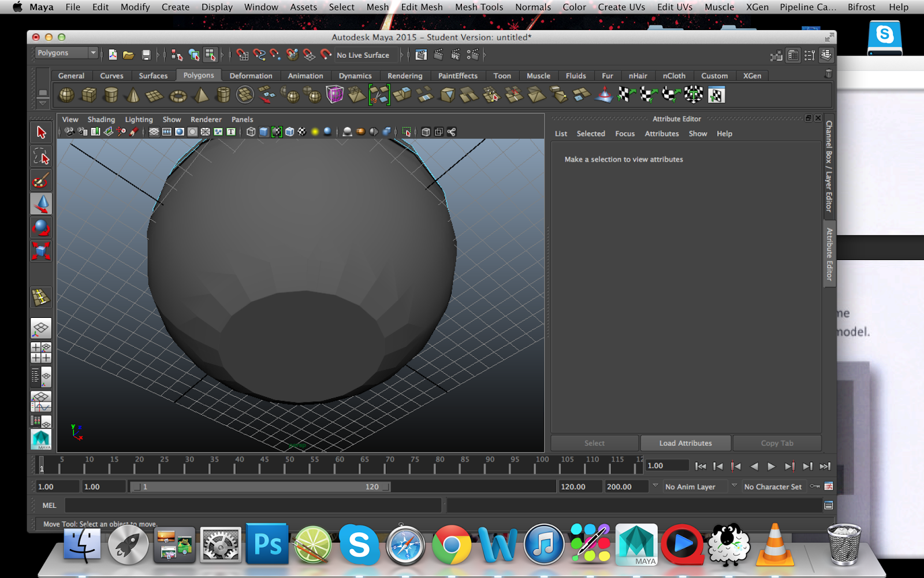Screen dimensions: 924x578
Task: Open the No Character Set dropdown
Action: [774, 486]
